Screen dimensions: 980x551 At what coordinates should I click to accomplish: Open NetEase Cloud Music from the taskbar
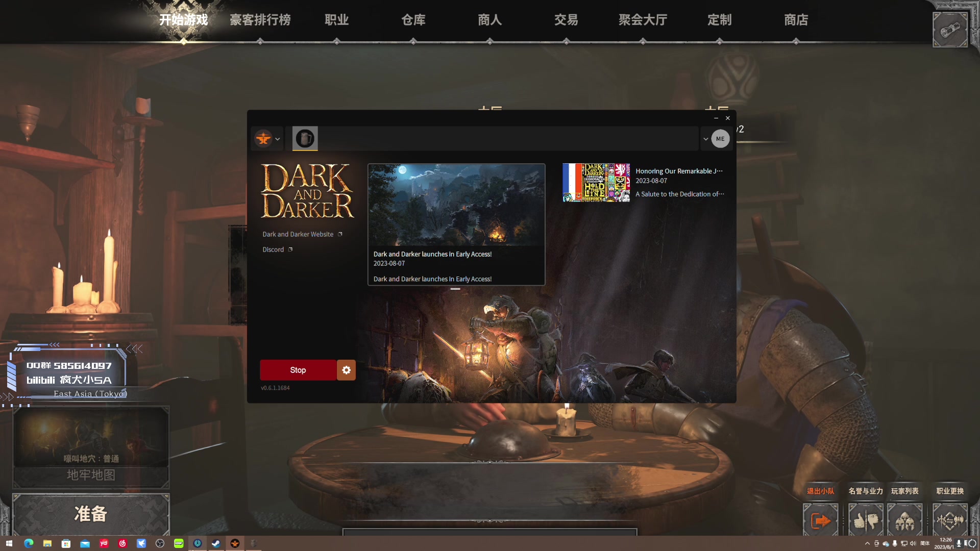click(x=122, y=543)
